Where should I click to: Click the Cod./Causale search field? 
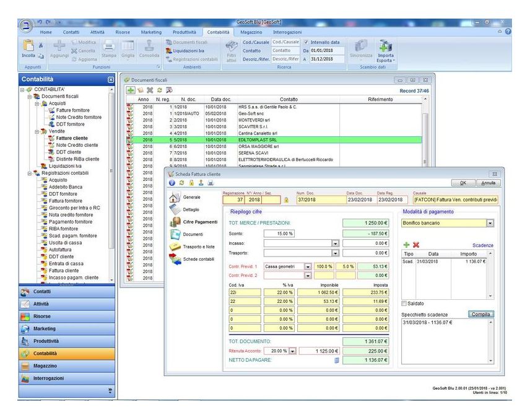coord(285,42)
